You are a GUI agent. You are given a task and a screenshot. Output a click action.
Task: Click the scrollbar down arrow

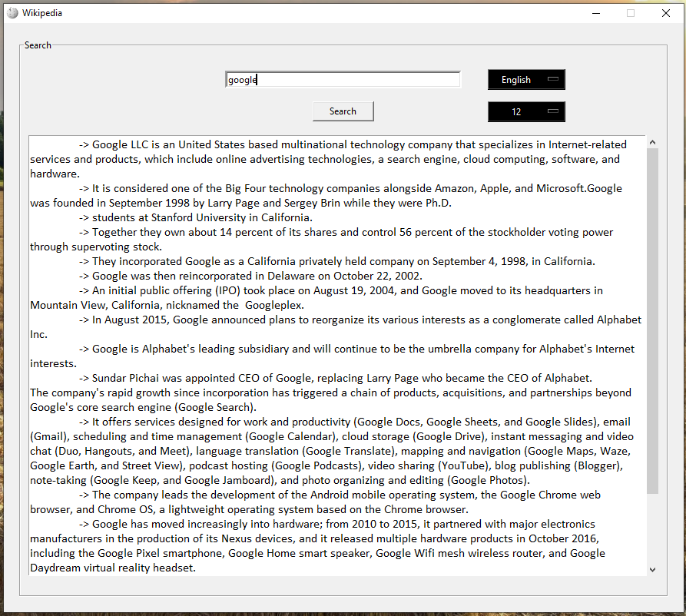coord(652,570)
